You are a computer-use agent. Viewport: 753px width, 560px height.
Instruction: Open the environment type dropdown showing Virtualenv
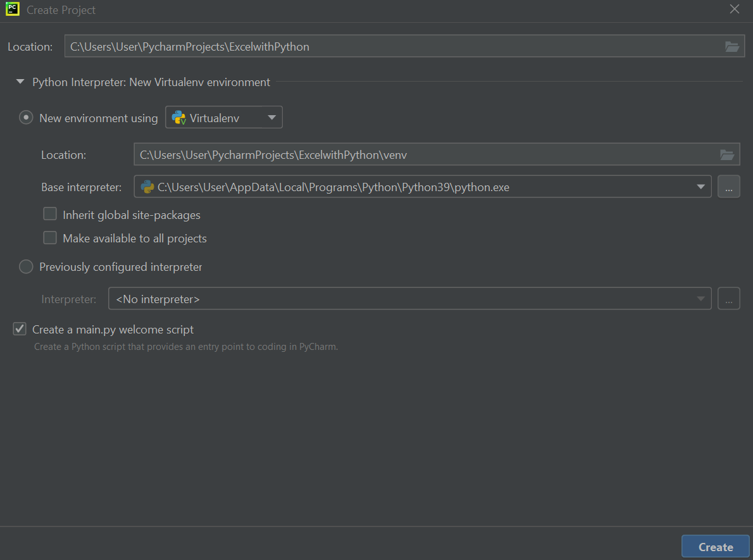pos(223,116)
